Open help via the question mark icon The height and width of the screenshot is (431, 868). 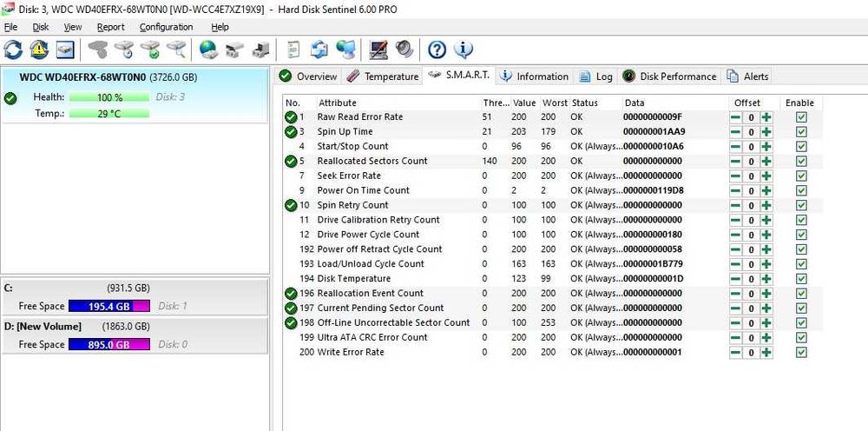[x=437, y=50]
